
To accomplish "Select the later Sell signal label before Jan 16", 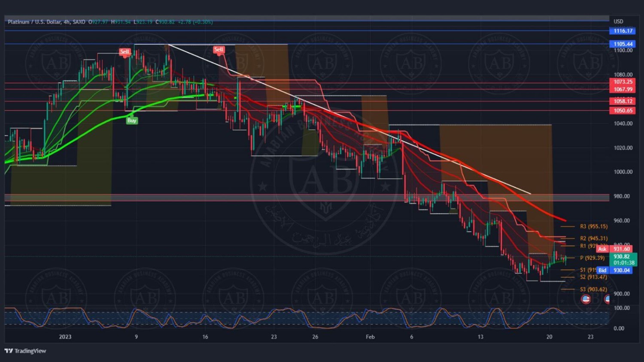I will 219,50.
